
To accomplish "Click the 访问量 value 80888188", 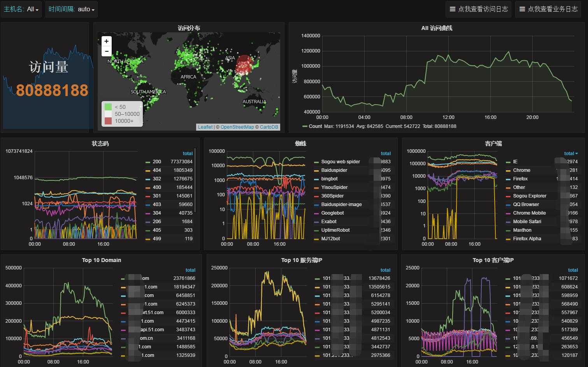I will [52, 90].
